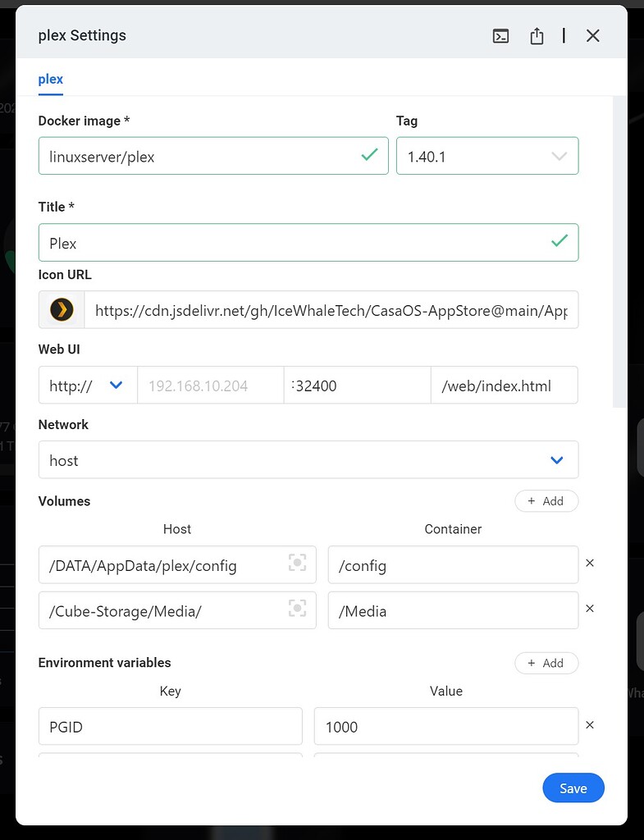Screen dimensions: 644x840
Task: Remove the /Media volume mapping
Action: click(589, 609)
